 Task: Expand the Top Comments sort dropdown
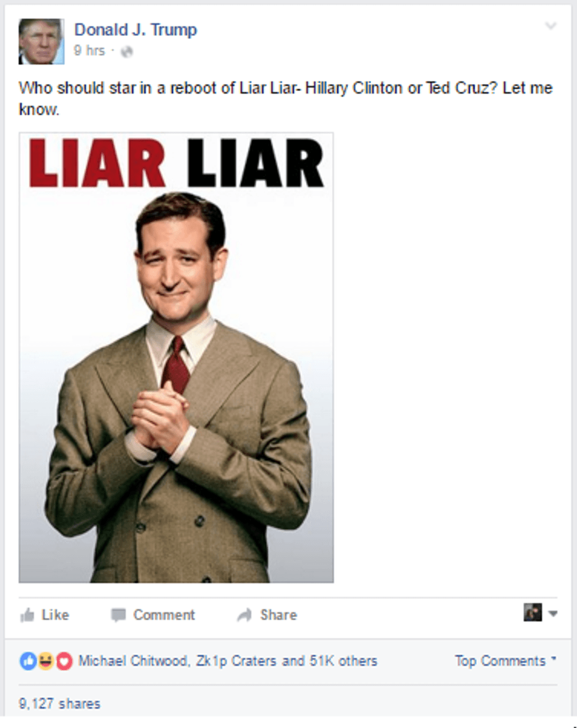coord(505,661)
